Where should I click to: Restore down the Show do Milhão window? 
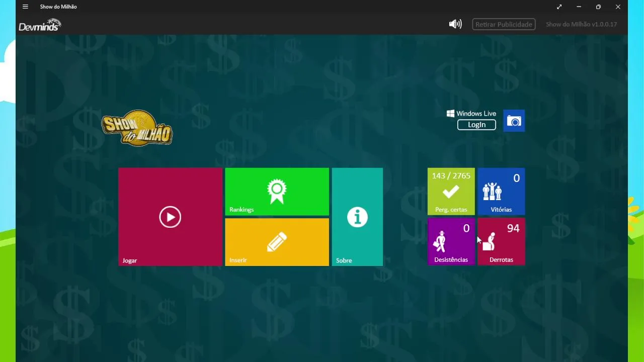(598, 7)
